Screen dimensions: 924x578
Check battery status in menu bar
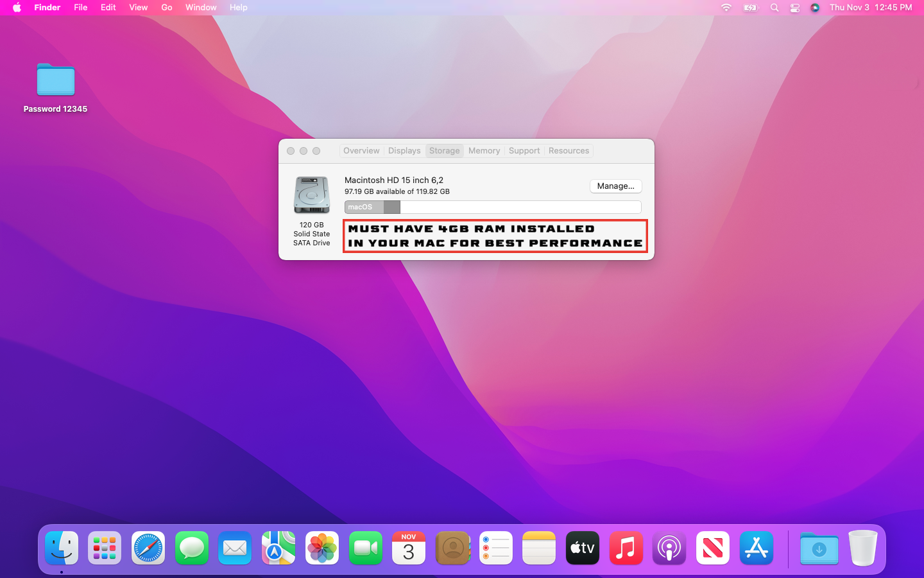pyautogui.click(x=751, y=8)
